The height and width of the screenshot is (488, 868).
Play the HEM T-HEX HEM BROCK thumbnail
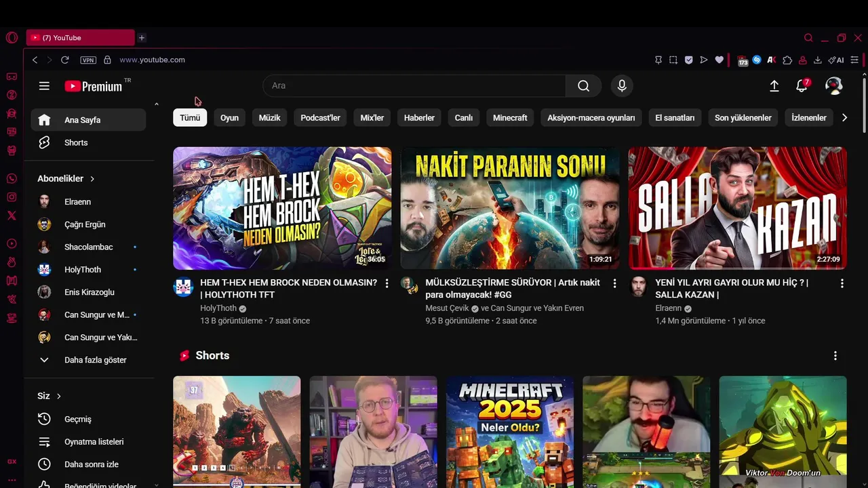point(282,208)
